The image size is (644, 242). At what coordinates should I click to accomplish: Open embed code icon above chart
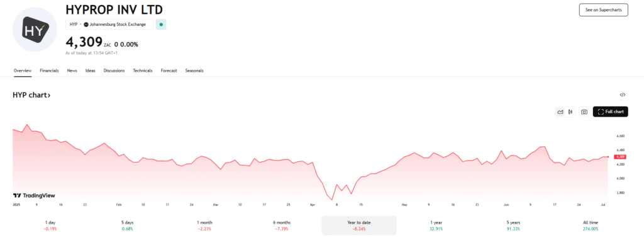point(623,95)
